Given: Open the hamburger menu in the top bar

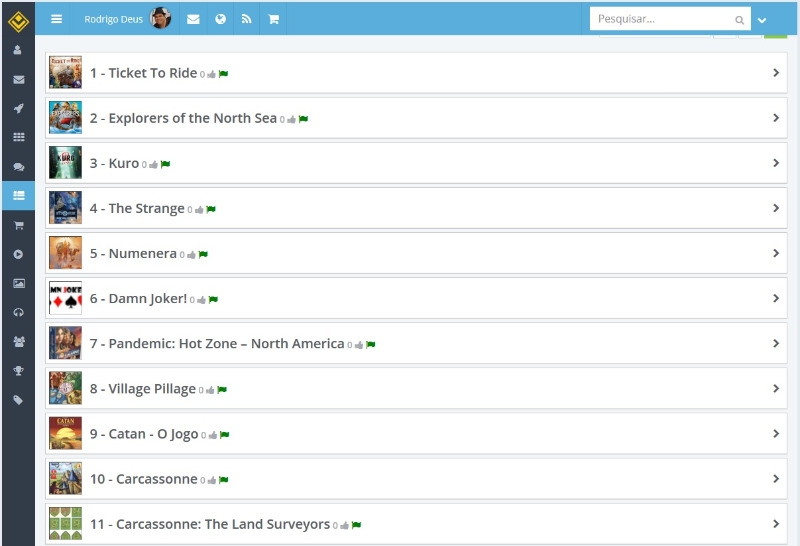Looking at the screenshot, I should (57, 19).
